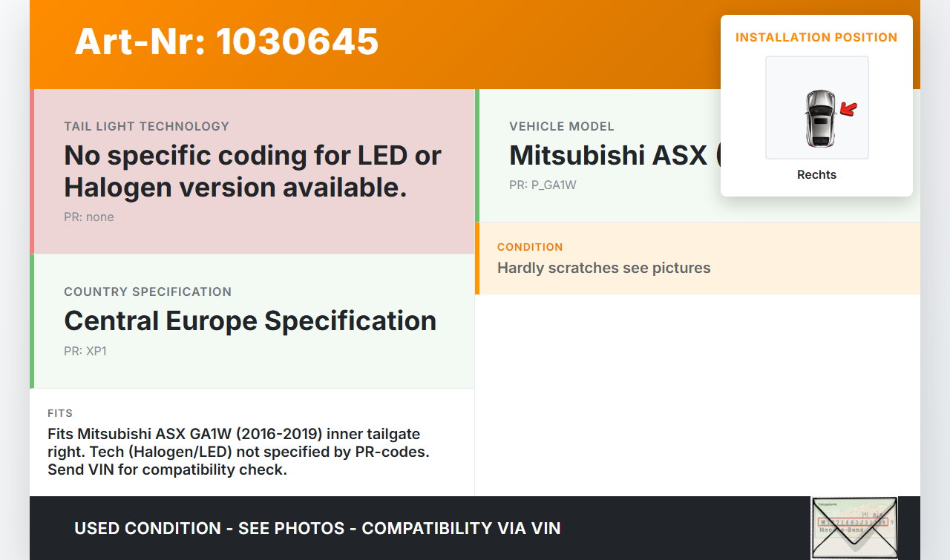The image size is (950, 560).
Task: Select the INSTALLATION POSITION title
Action: [x=816, y=37]
